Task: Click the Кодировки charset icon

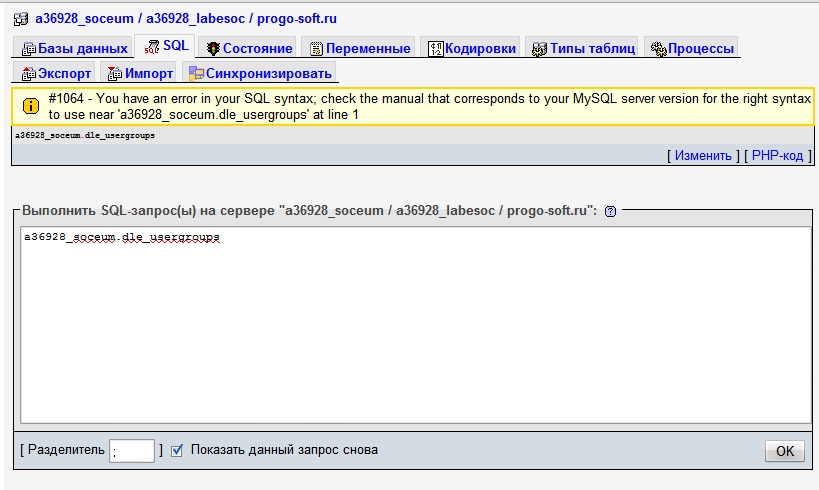Action: click(436, 48)
